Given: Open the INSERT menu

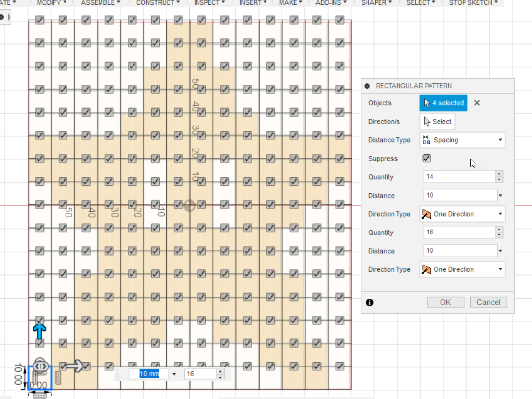Looking at the screenshot, I should (253, 3).
